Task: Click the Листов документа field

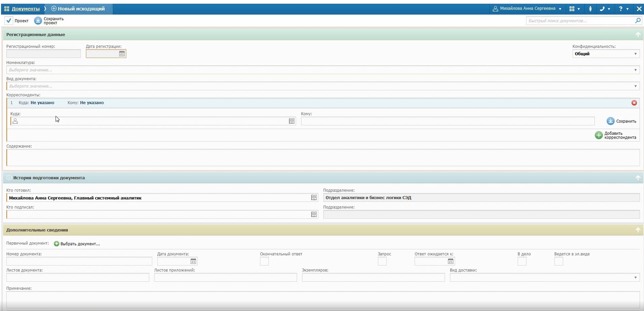Action: point(77,277)
